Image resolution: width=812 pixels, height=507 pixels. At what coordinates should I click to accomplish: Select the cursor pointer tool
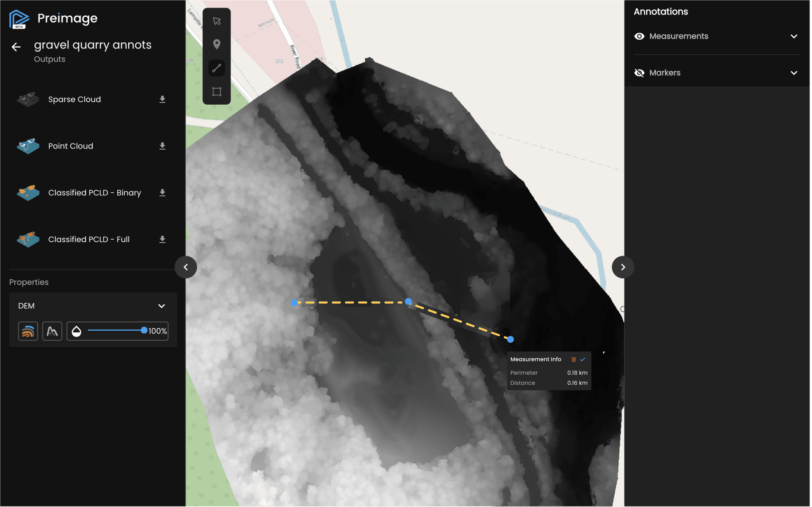pyautogui.click(x=217, y=21)
